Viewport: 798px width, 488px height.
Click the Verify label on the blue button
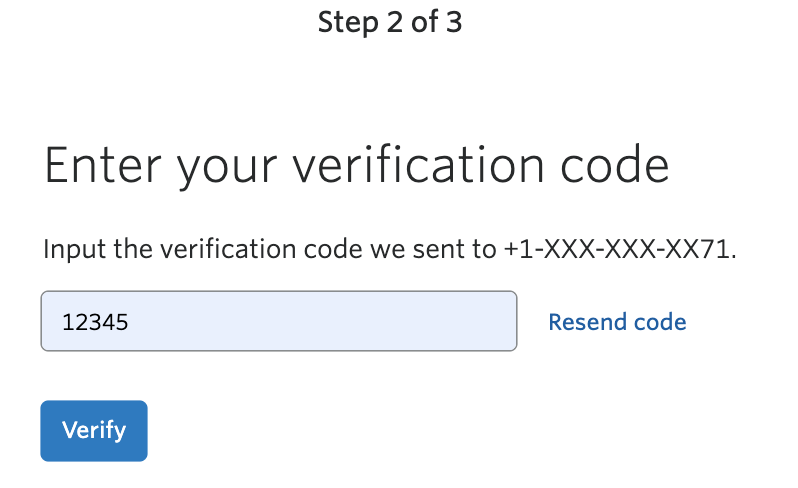click(94, 430)
